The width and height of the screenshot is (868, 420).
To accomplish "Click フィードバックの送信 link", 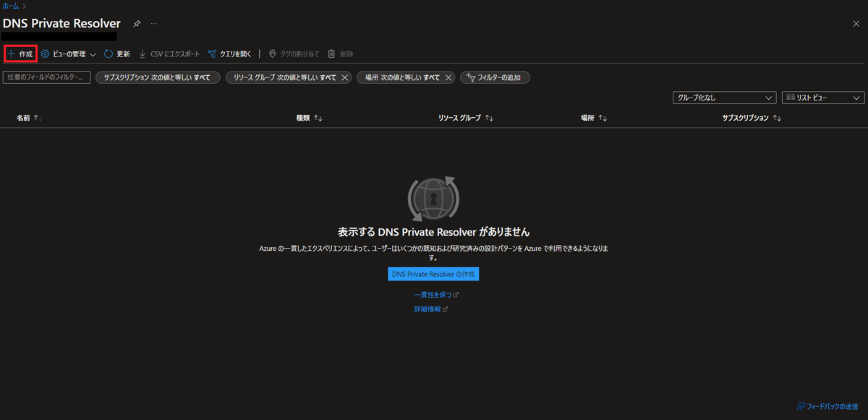I will tap(827, 406).
